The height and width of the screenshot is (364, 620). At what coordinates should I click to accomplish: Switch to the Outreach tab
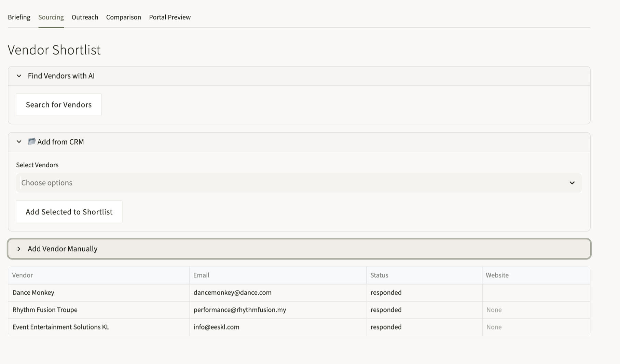pos(85,17)
